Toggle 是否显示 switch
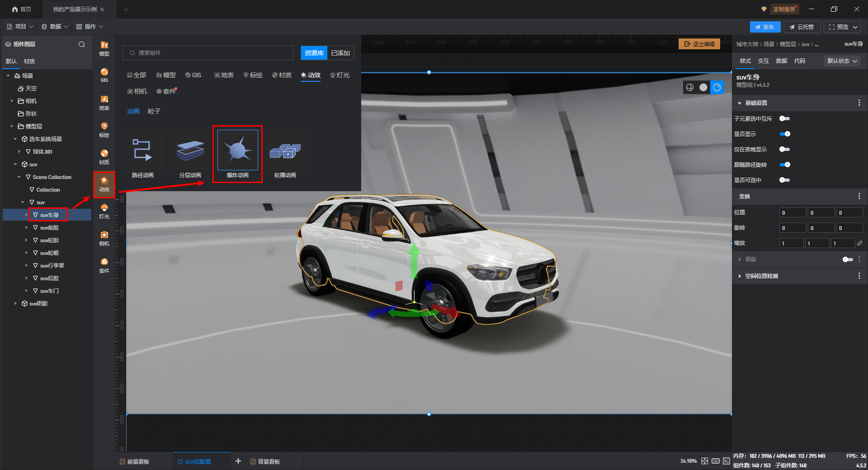 pos(785,134)
